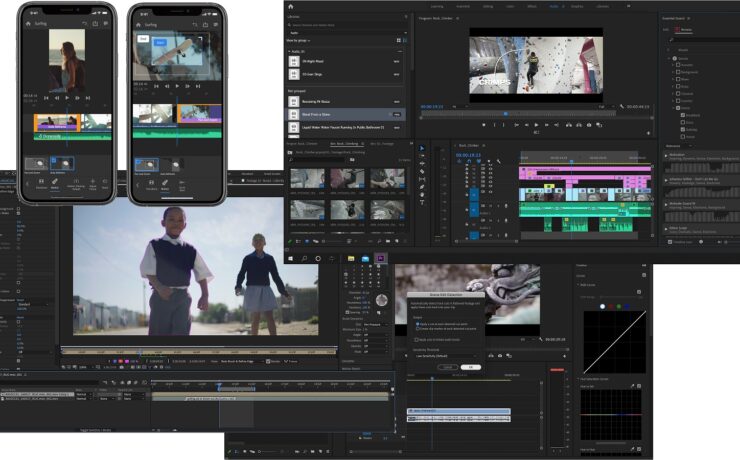This screenshot has height=460, width=740.
Task: Open sensitivity dropdown in Scene Edit Detection
Action: [x=446, y=356]
